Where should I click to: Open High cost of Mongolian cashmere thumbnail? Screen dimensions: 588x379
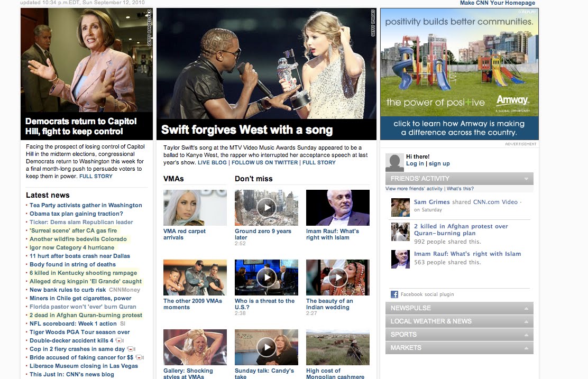pyautogui.click(x=338, y=347)
